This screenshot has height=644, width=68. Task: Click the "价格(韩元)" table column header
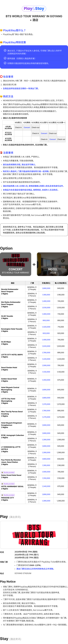tap(46, 283)
